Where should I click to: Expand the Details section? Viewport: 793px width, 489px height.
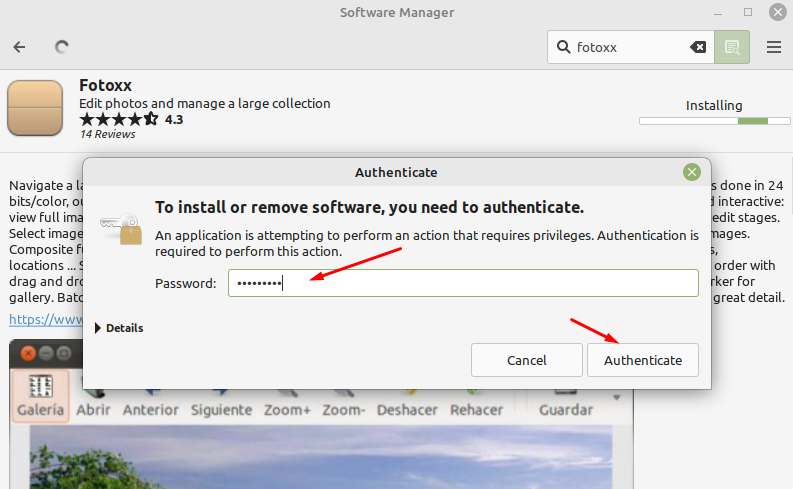pos(119,328)
